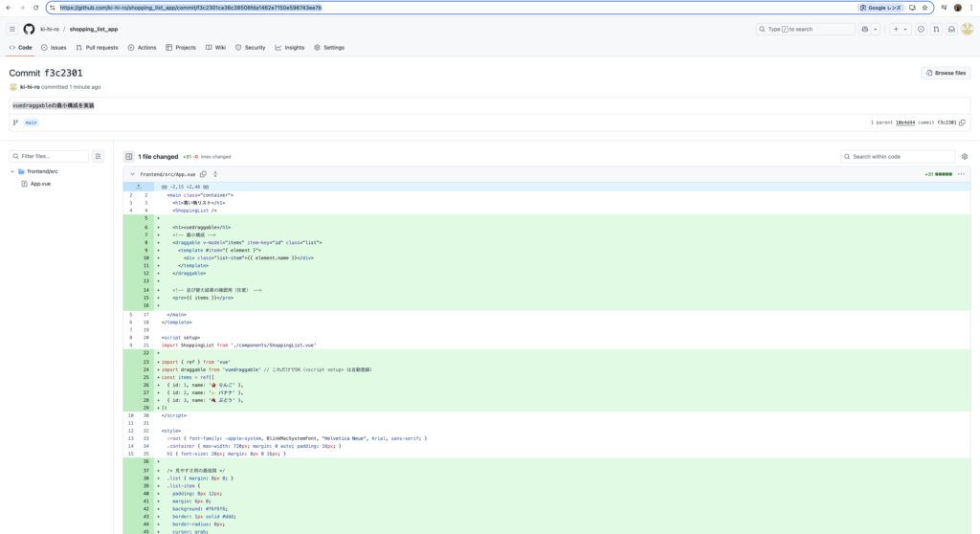The image size is (980, 534).
Task: Copy the frontend/src/App.vue file path
Action: (x=203, y=174)
